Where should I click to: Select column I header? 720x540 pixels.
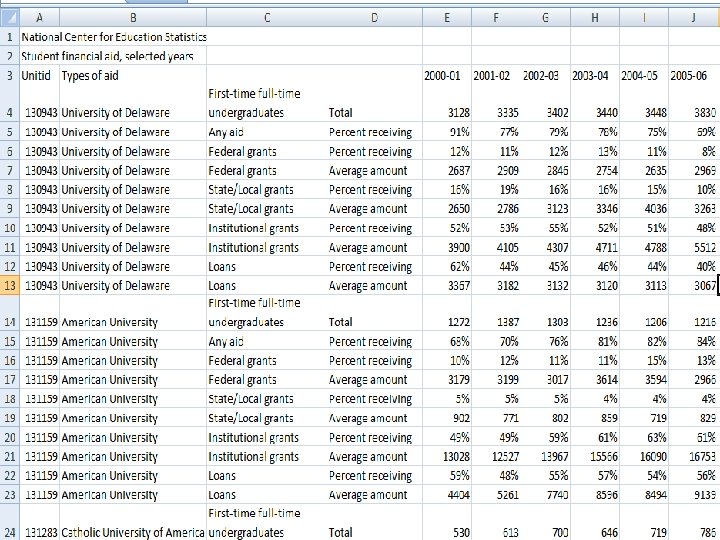point(644,18)
